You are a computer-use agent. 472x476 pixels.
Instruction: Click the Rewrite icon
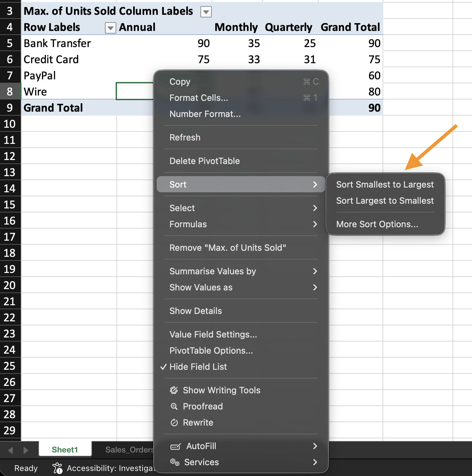point(174,423)
